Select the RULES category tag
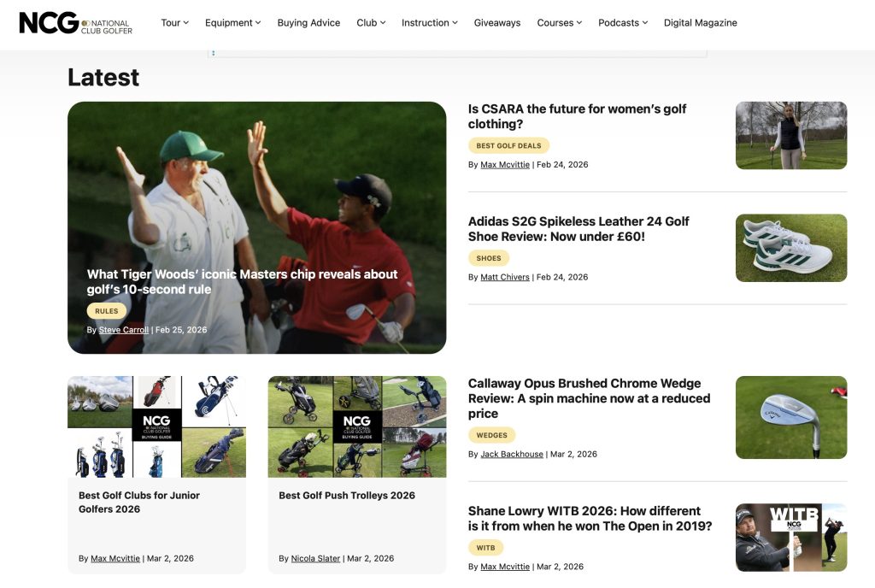This screenshot has width=875, height=588. 106,311
